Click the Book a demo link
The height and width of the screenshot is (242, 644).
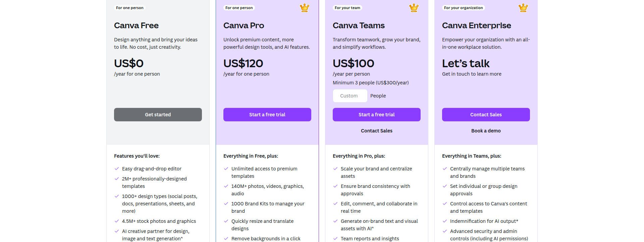(x=486, y=130)
